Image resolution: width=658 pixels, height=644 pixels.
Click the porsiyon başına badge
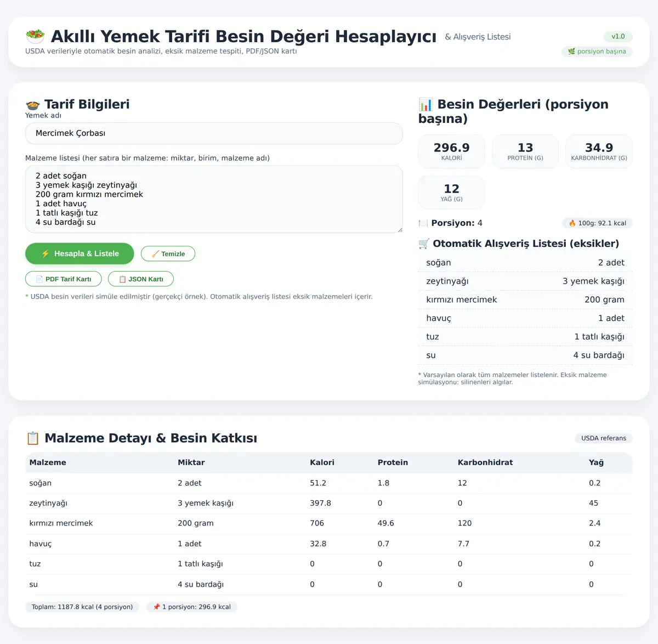(597, 52)
